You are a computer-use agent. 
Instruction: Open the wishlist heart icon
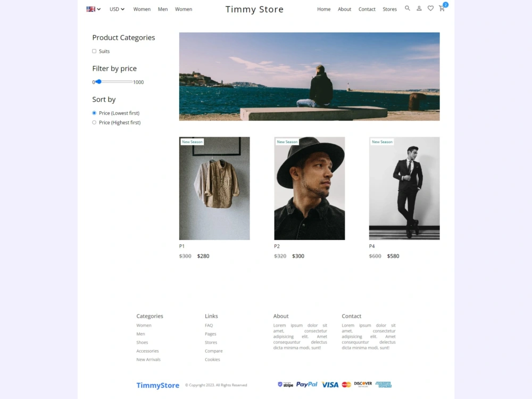pyautogui.click(x=430, y=9)
